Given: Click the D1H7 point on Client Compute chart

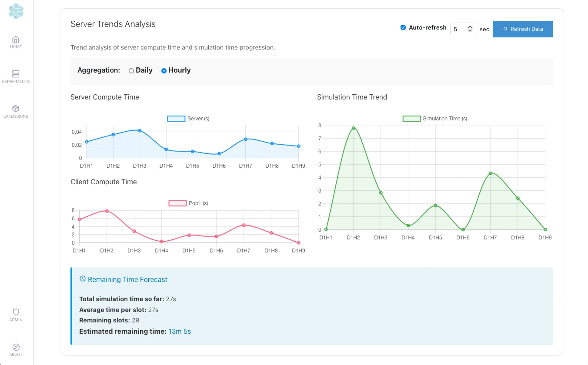Looking at the screenshot, I should point(244,225).
